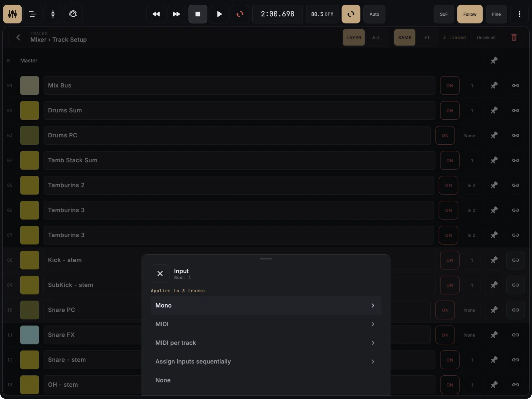The image size is (532, 399).
Task: Expand the Mono input option
Action: (266, 305)
